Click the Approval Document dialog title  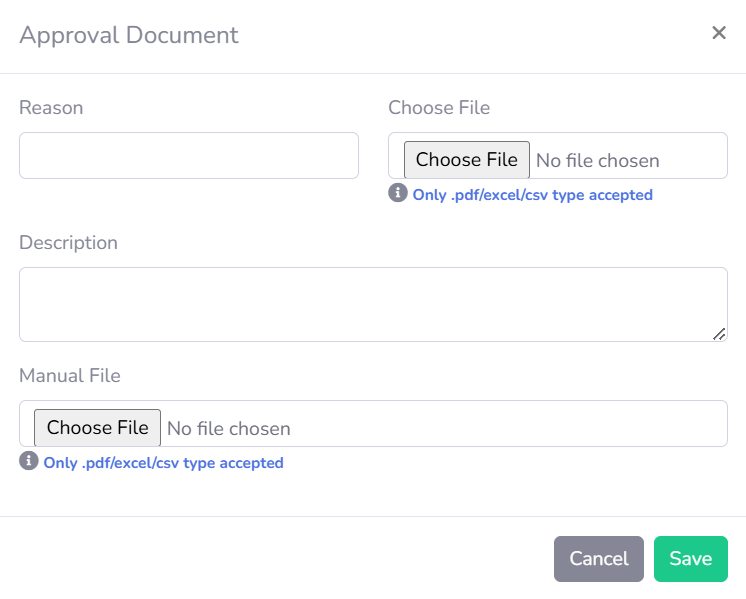(129, 35)
